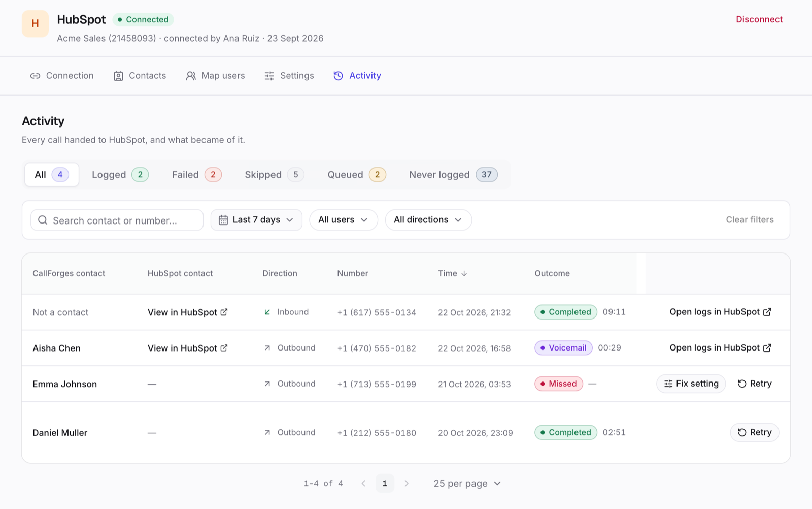Show Skipped calls

[274, 175]
